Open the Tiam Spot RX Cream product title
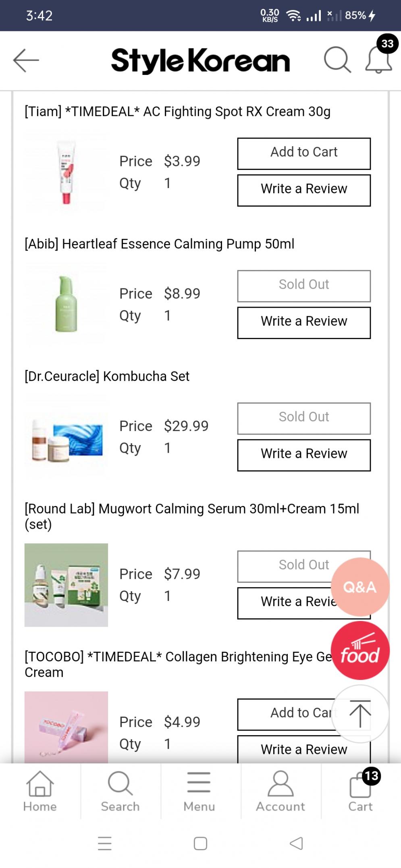 (177, 112)
